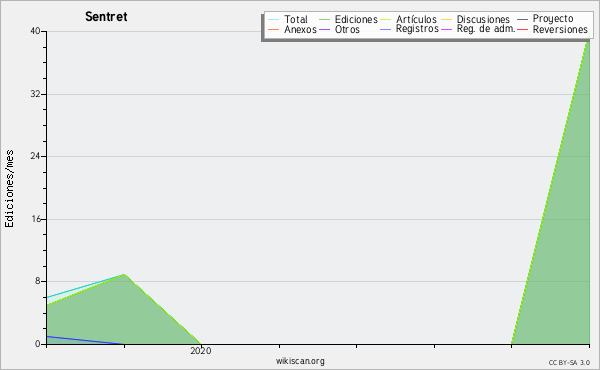Click the y-axis value '40'
600x370 pixels.
35,31
